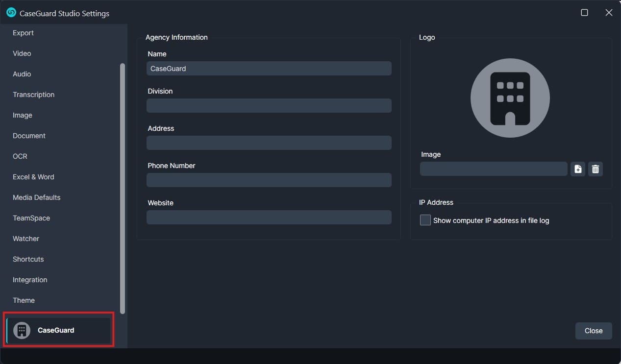Screen dimensions: 621x364
Task: Click the agency building logo placeholder
Action: pos(510,98)
